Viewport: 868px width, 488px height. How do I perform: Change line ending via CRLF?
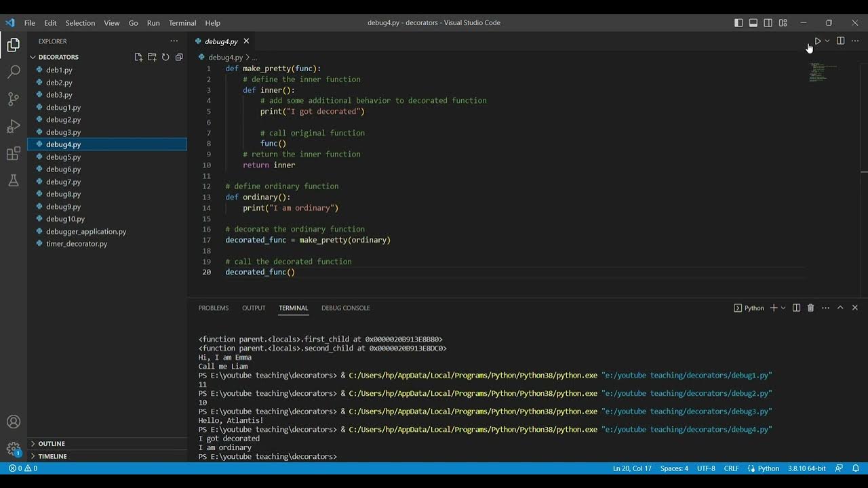(x=732, y=468)
